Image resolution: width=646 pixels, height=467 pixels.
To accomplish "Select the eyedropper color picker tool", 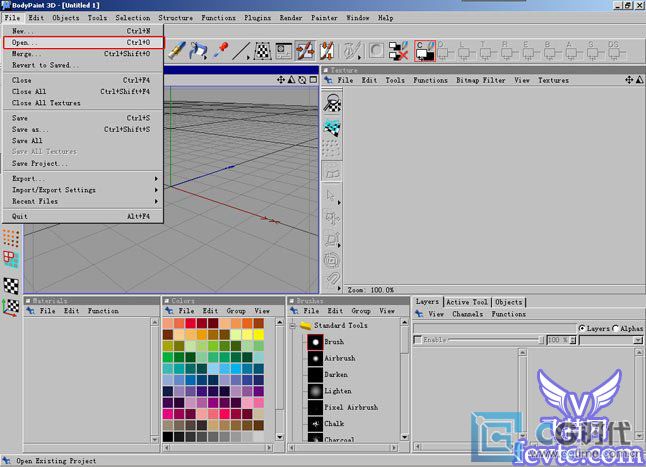I will pos(221,50).
